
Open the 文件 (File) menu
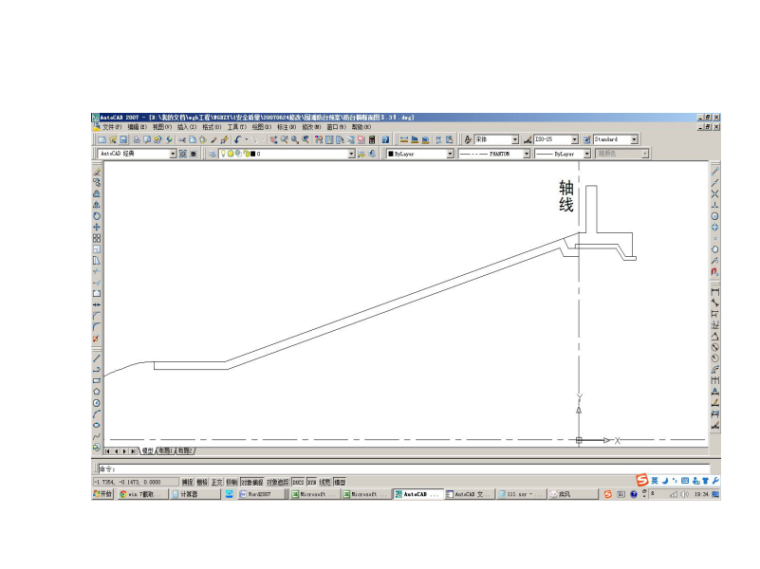110,127
